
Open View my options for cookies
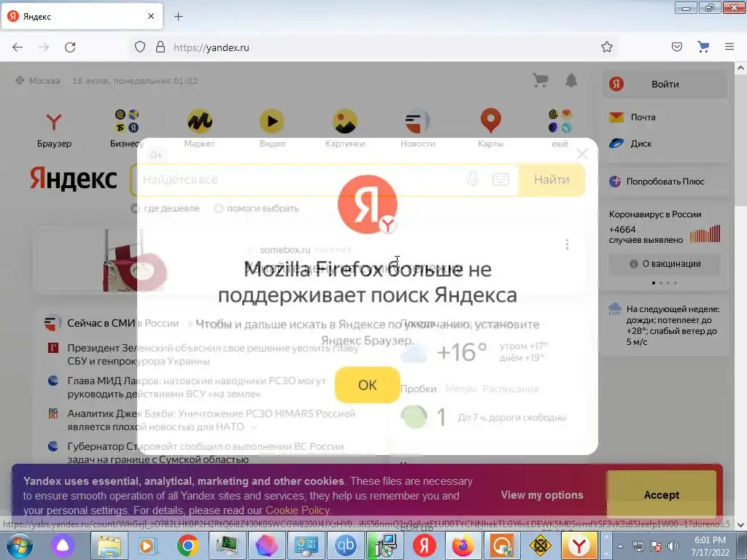pyautogui.click(x=542, y=495)
